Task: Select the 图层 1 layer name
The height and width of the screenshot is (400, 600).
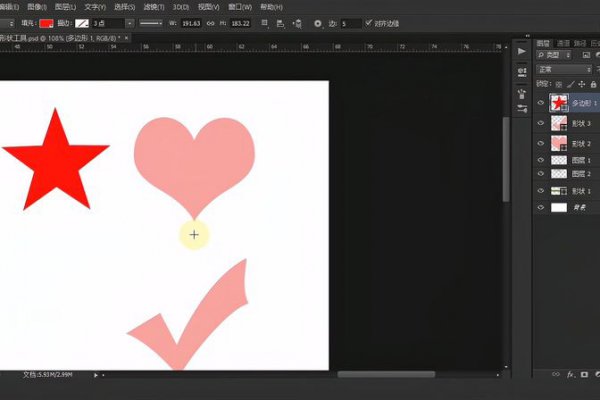Action: point(581,160)
